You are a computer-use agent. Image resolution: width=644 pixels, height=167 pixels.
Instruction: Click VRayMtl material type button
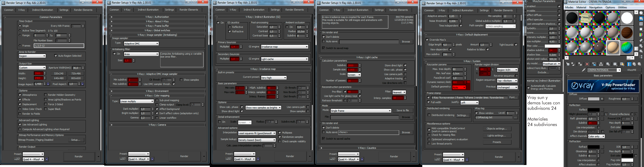pos(631,70)
